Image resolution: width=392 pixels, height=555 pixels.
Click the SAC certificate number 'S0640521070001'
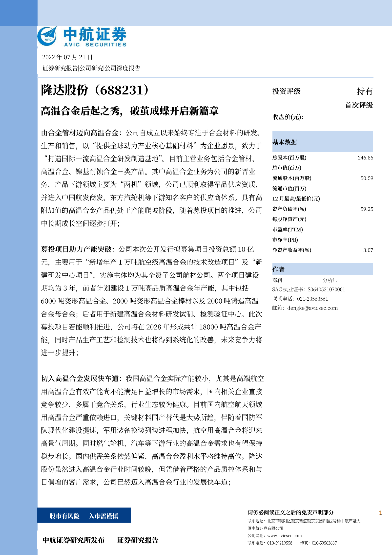coord(326,289)
